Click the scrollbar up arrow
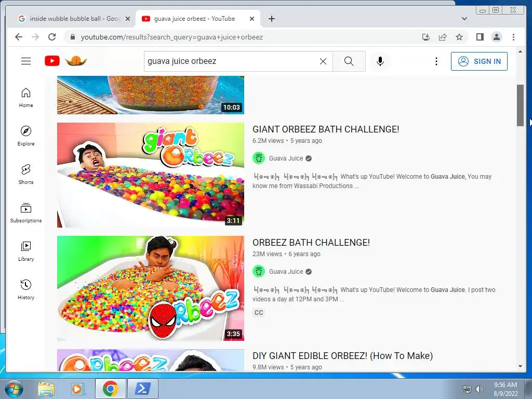 coord(520,51)
